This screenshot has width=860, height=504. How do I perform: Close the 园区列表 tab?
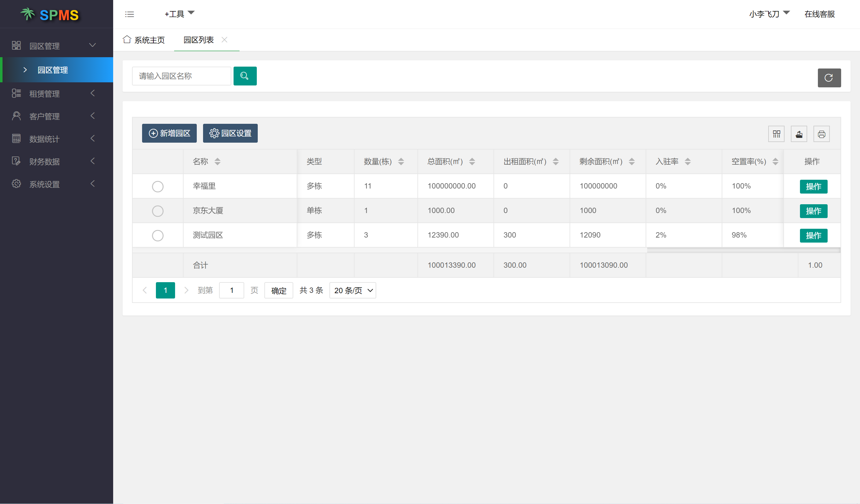224,40
